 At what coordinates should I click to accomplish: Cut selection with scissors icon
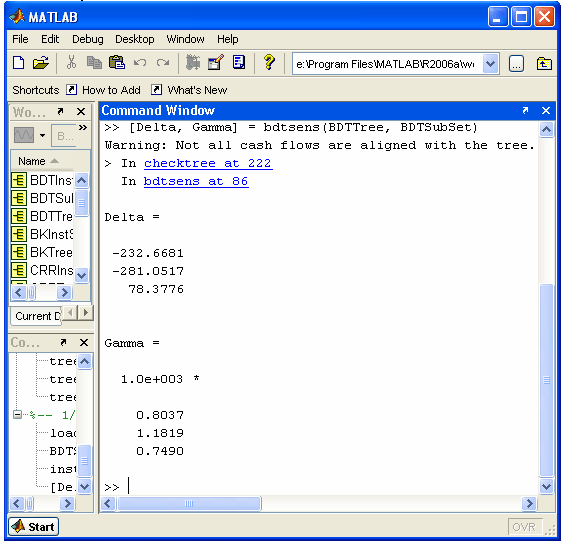click(x=71, y=63)
